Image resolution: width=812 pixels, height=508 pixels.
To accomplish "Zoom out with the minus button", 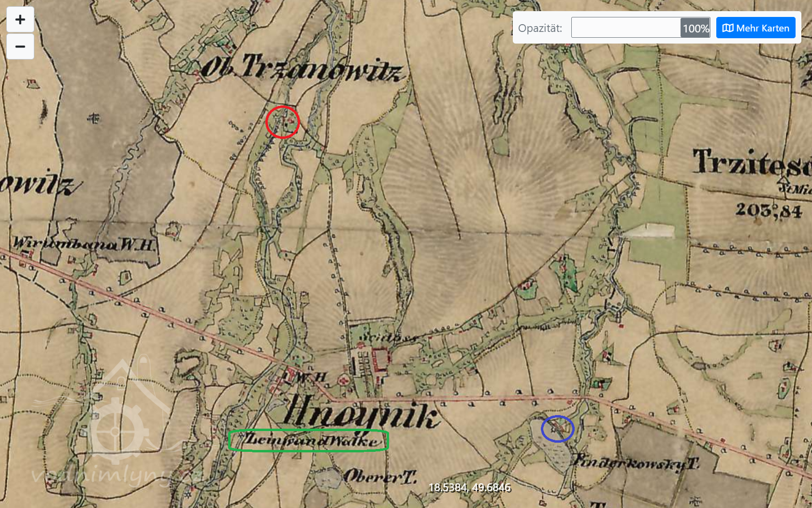I will (x=20, y=46).
